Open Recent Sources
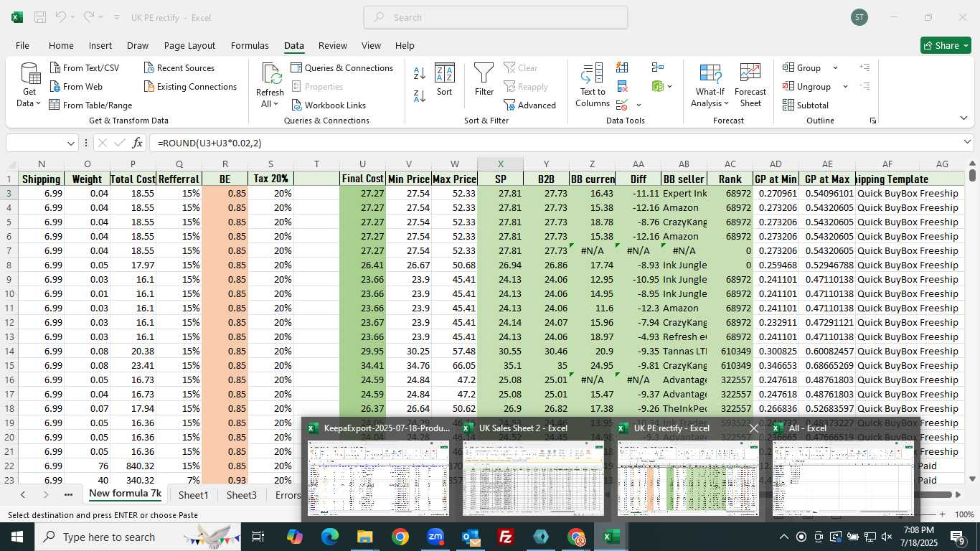This screenshot has height=551, width=980. coord(179,67)
